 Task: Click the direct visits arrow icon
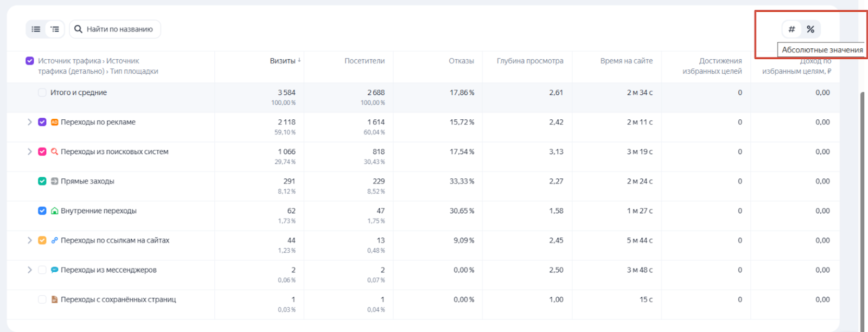54,181
